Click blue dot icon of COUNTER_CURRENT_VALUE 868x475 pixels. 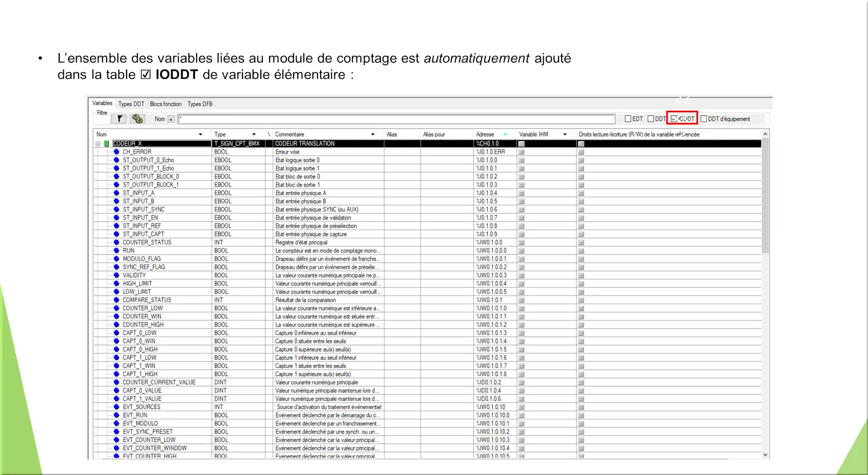click(x=116, y=383)
